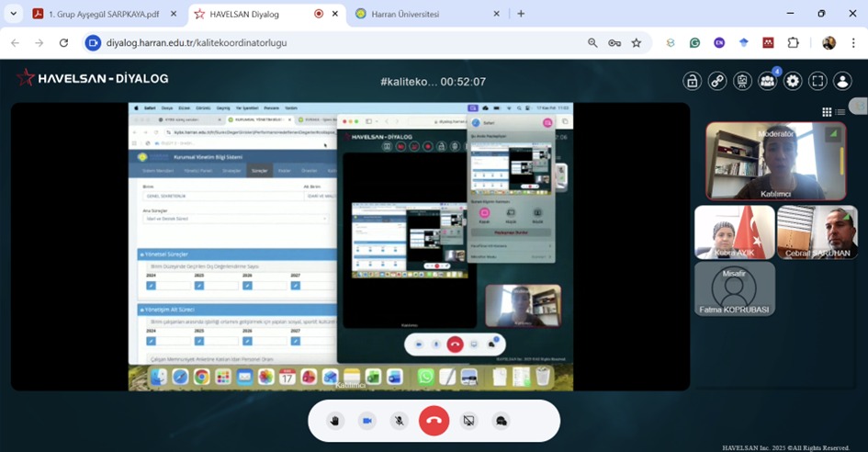Select the Moderatör video thumbnail
The width and height of the screenshot is (868, 452).
click(x=775, y=161)
